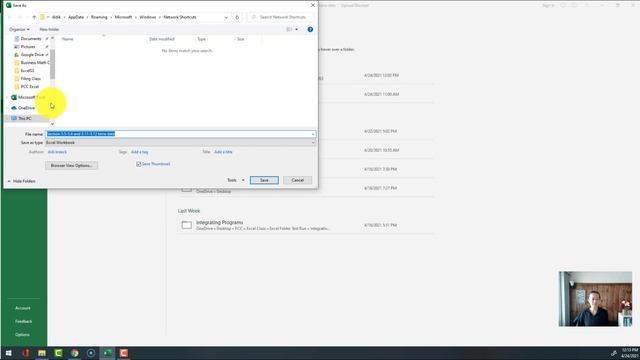Expand the This PC tree node
Image resolution: width=640 pixels, height=360 pixels.
point(7,118)
